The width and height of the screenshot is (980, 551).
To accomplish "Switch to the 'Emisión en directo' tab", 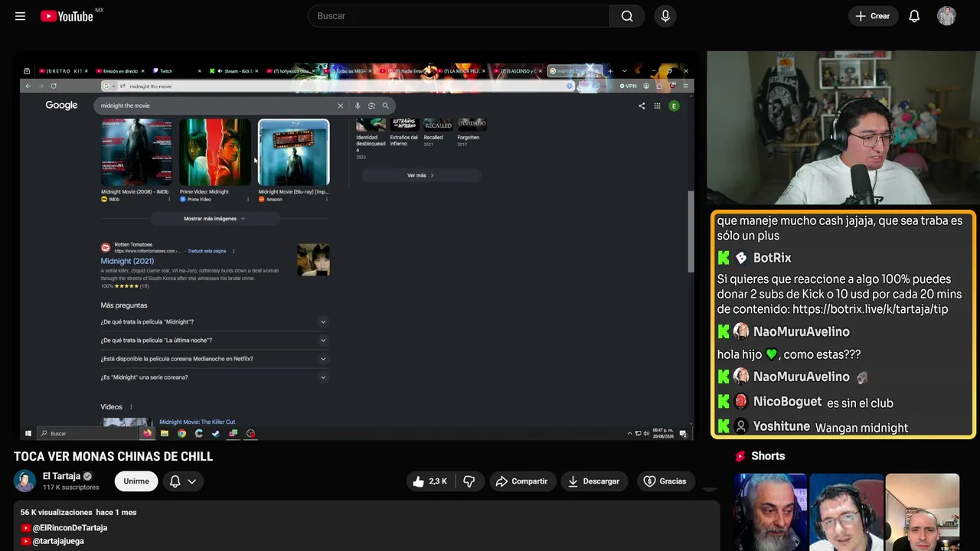I will click(120, 71).
